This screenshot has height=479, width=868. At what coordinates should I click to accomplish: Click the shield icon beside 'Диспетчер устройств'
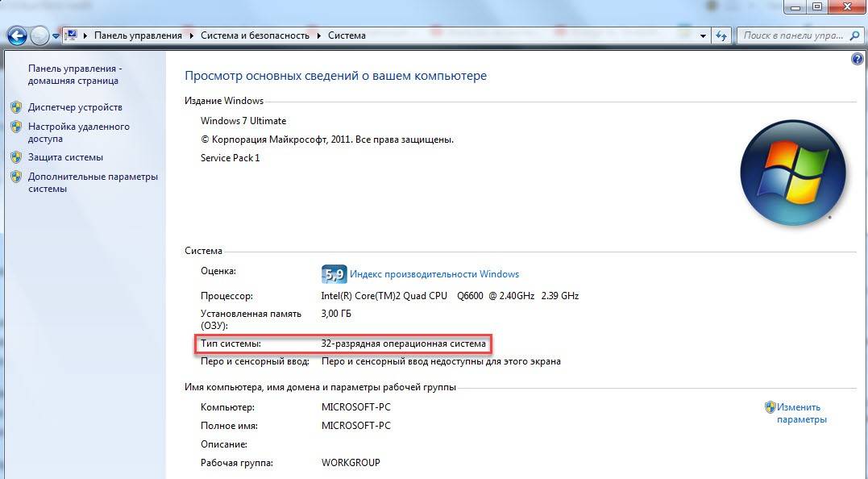point(16,107)
